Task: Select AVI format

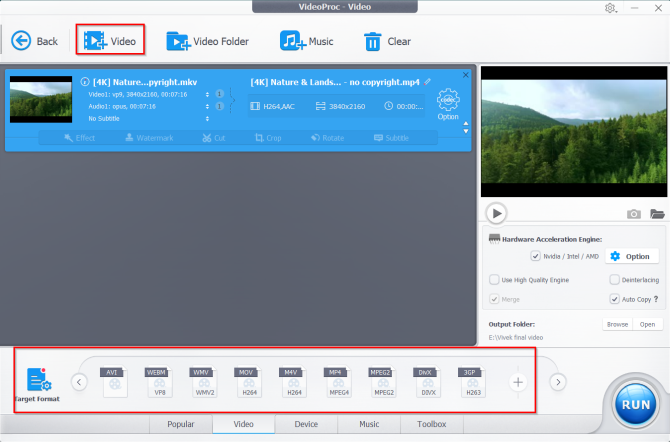Action: pyautogui.click(x=114, y=382)
